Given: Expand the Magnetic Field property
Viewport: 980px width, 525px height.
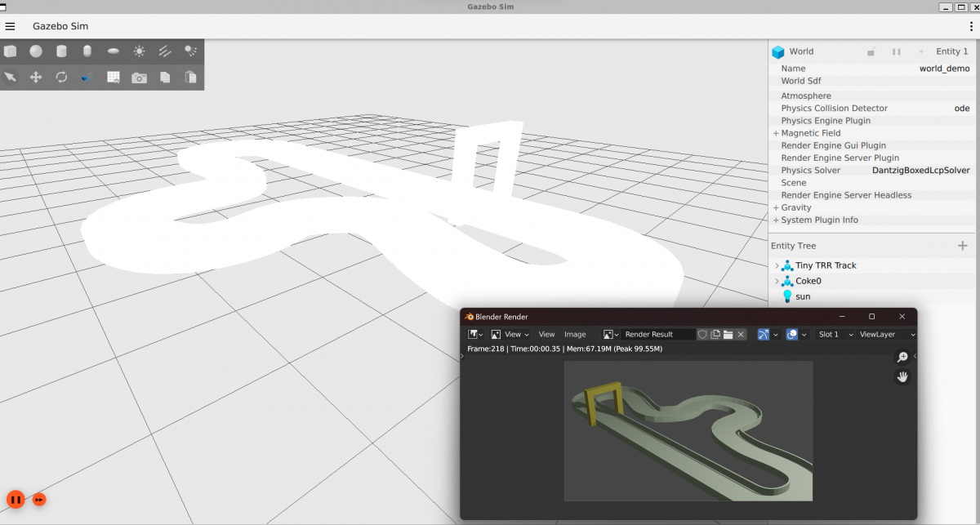Looking at the screenshot, I should tap(776, 133).
